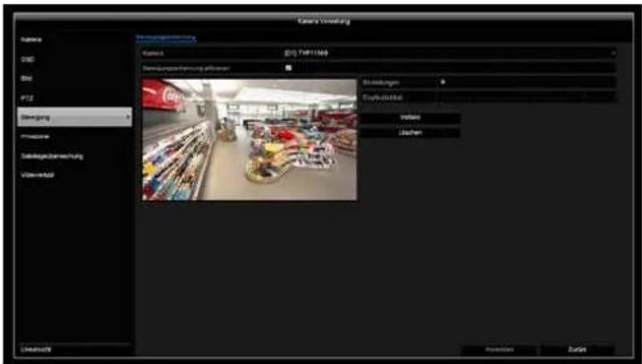Open the Kamera selection dropdown
Screen dimensions: 642x364
[x=449, y=53]
